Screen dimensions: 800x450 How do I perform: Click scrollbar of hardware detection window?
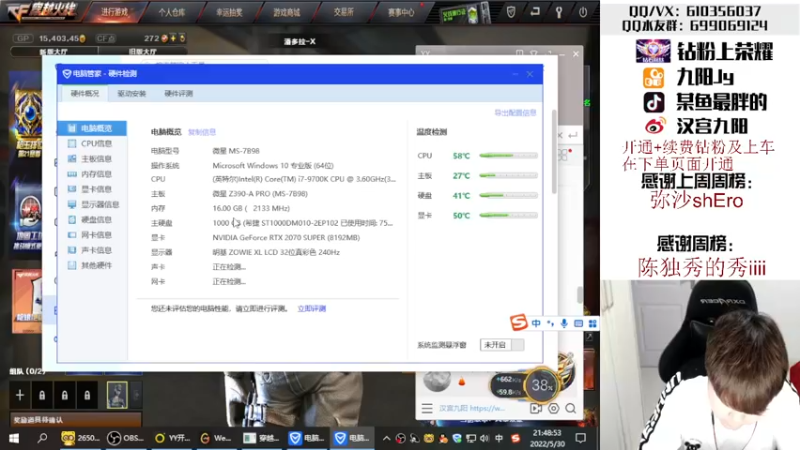point(554,152)
